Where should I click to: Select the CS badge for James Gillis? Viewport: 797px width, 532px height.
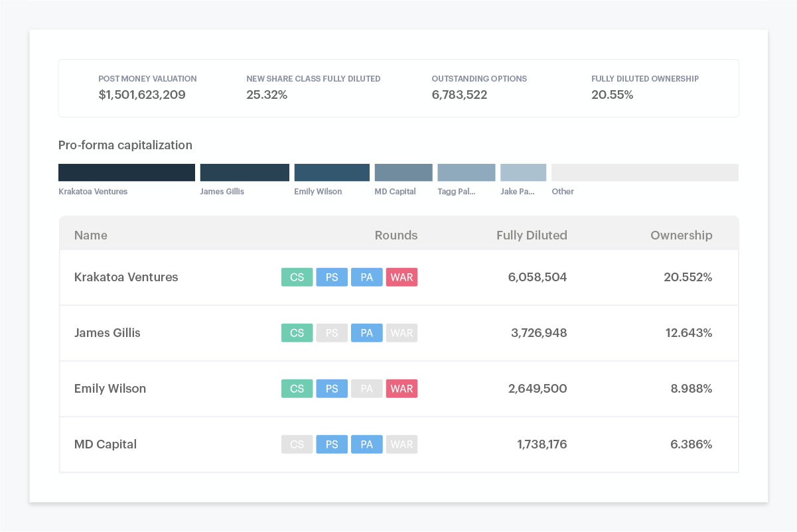297,333
